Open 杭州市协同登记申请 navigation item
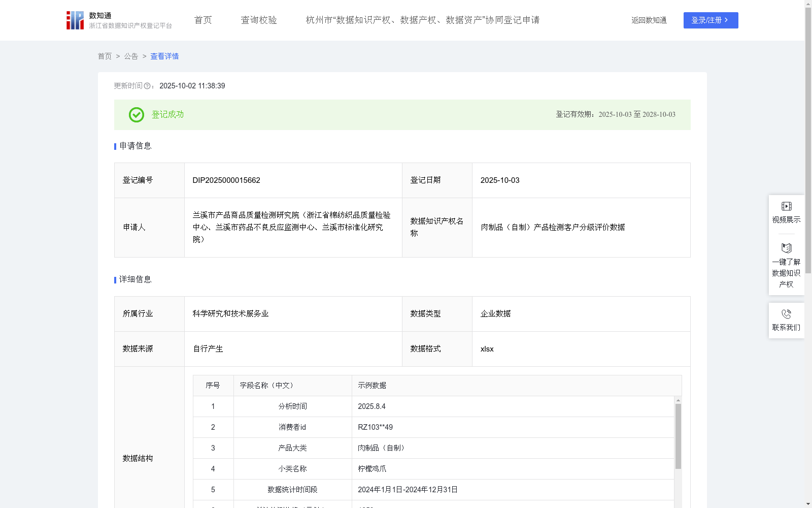 [x=423, y=20]
